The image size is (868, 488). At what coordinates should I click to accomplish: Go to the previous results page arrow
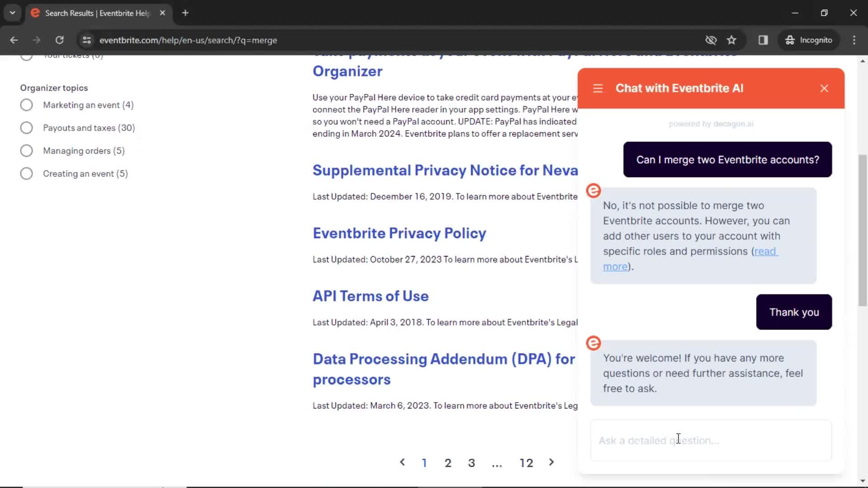pos(402,462)
